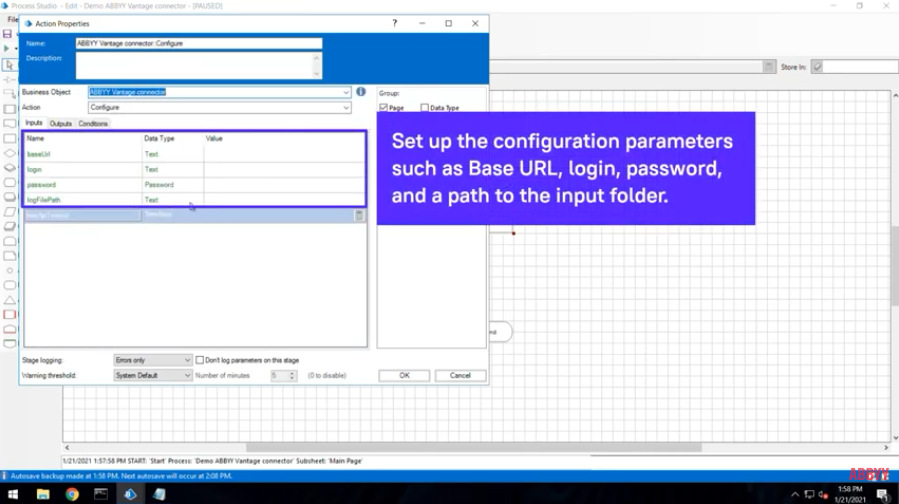Pick the Resume stage tool at toolbar bottom
Viewport: 899px width, 504px height.
pyautogui.click(x=10, y=343)
